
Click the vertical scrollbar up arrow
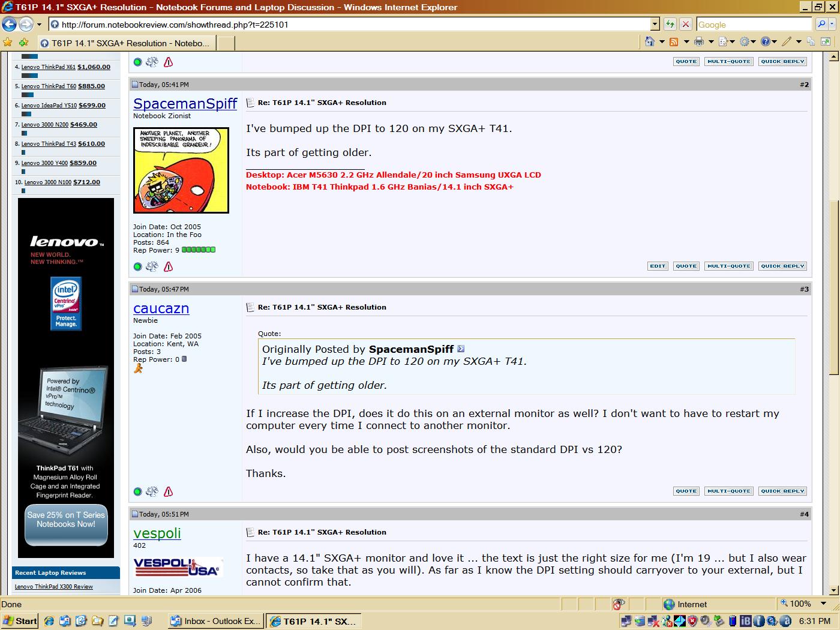coord(833,57)
